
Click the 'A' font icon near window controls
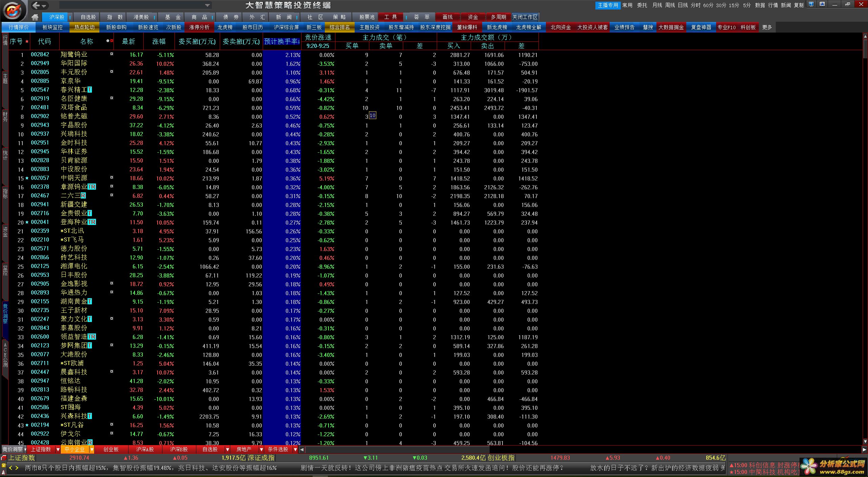tap(822, 4)
